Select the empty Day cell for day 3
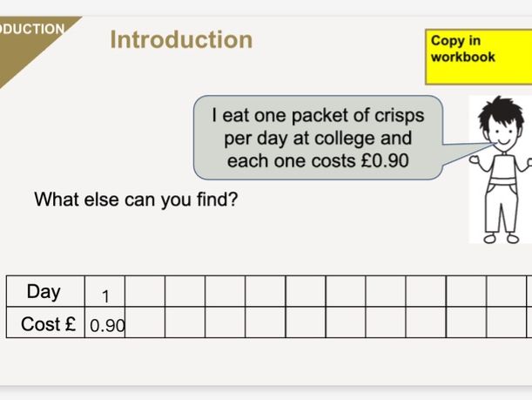532x400 pixels. (x=185, y=292)
